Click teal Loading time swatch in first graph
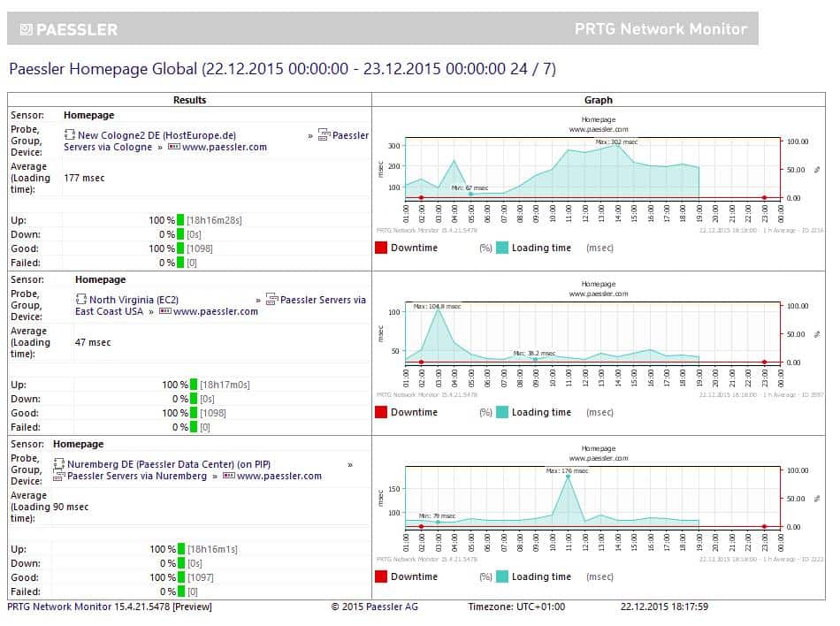Viewport: 840px width, 626px height. (502, 248)
